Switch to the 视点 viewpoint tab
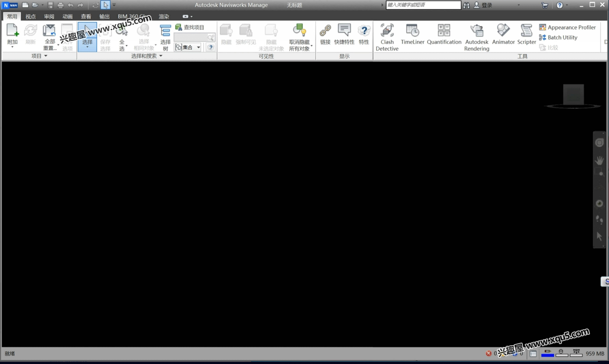 click(30, 16)
